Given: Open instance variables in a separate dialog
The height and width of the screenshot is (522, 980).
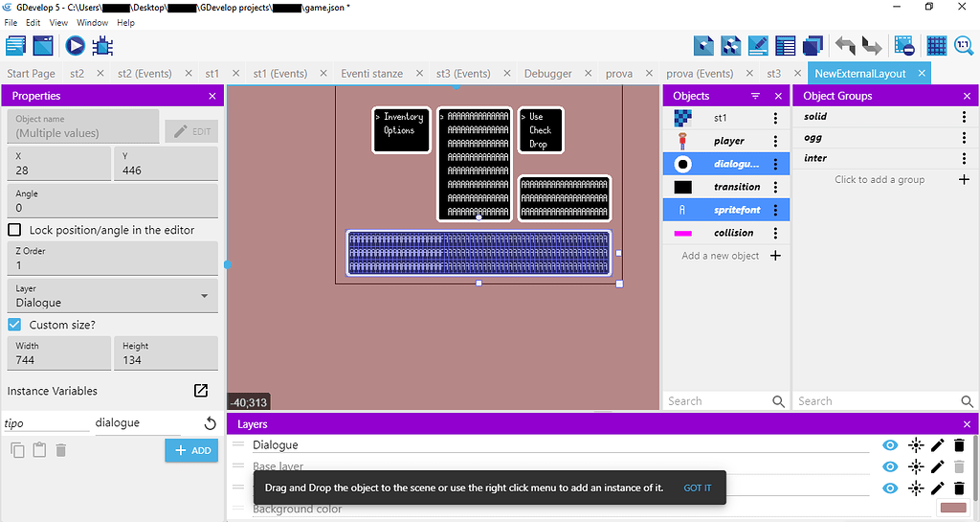Looking at the screenshot, I should point(201,391).
